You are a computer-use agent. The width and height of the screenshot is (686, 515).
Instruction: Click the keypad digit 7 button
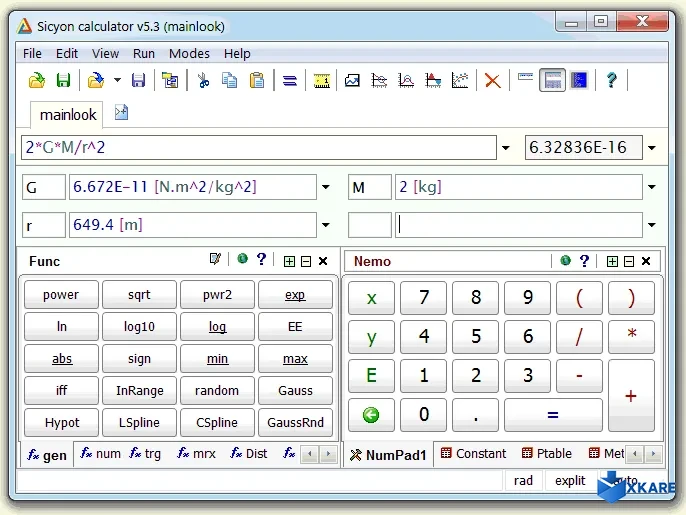[424, 298]
